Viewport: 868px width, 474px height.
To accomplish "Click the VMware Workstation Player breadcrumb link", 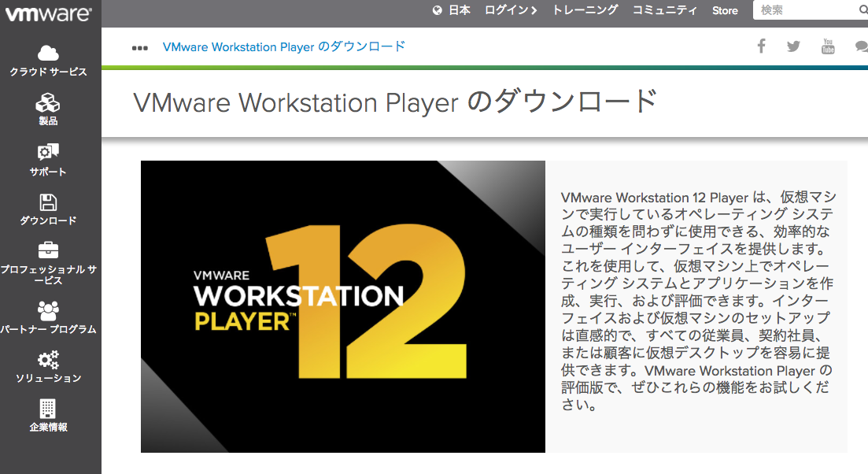I will click(284, 47).
